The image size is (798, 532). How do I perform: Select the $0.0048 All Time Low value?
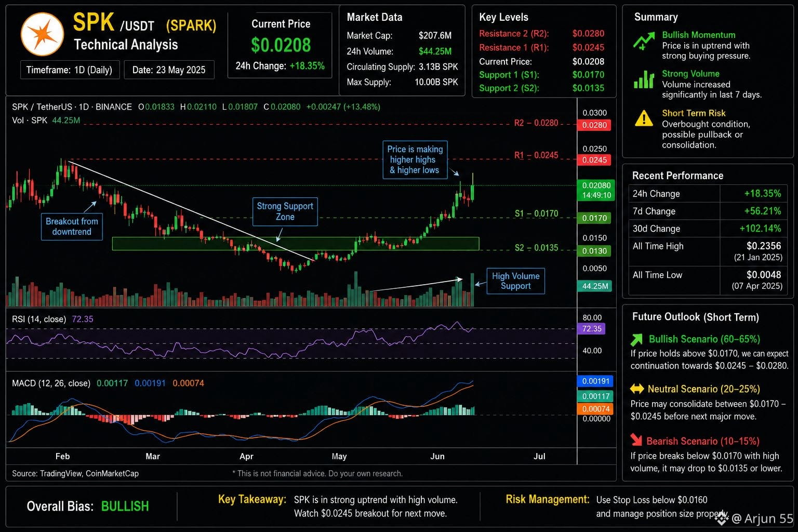click(x=764, y=275)
